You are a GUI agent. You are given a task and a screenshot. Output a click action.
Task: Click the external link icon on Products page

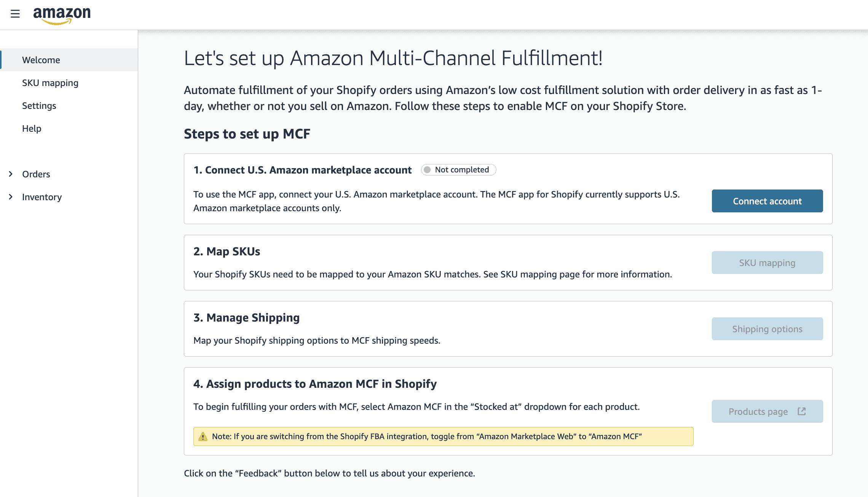[x=802, y=411]
